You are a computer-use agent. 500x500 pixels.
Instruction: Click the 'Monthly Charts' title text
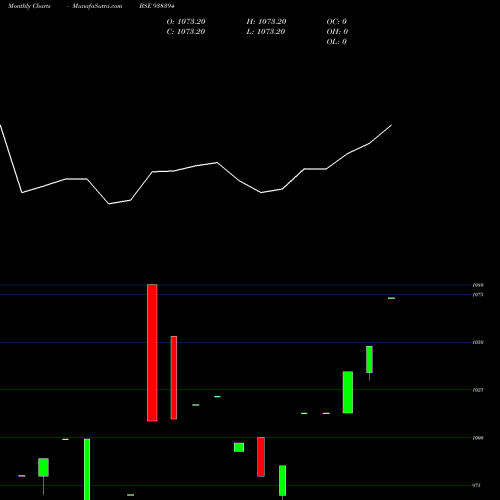coord(29,6)
